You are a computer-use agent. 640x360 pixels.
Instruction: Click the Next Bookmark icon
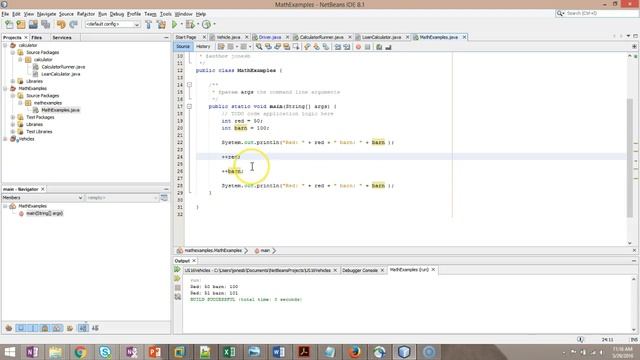316,47
